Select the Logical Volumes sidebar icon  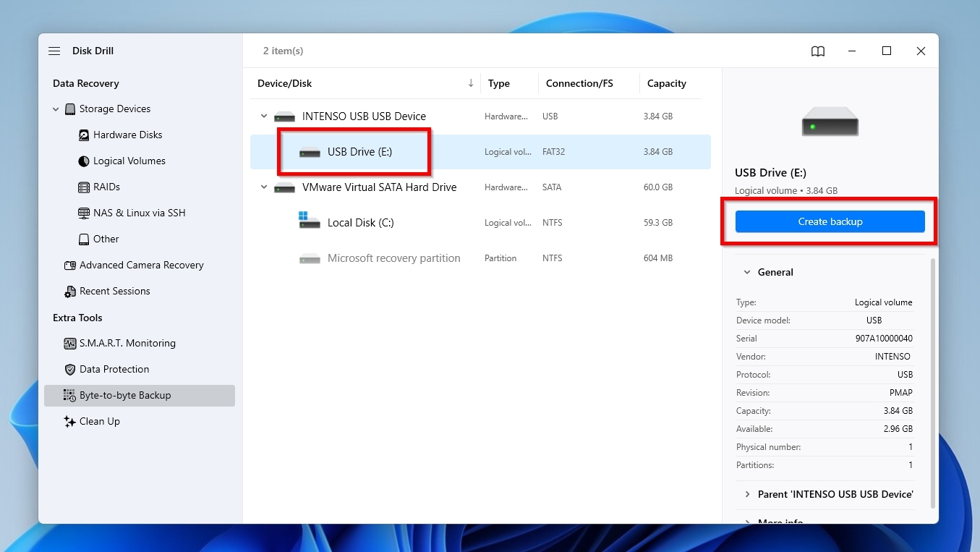tap(83, 161)
